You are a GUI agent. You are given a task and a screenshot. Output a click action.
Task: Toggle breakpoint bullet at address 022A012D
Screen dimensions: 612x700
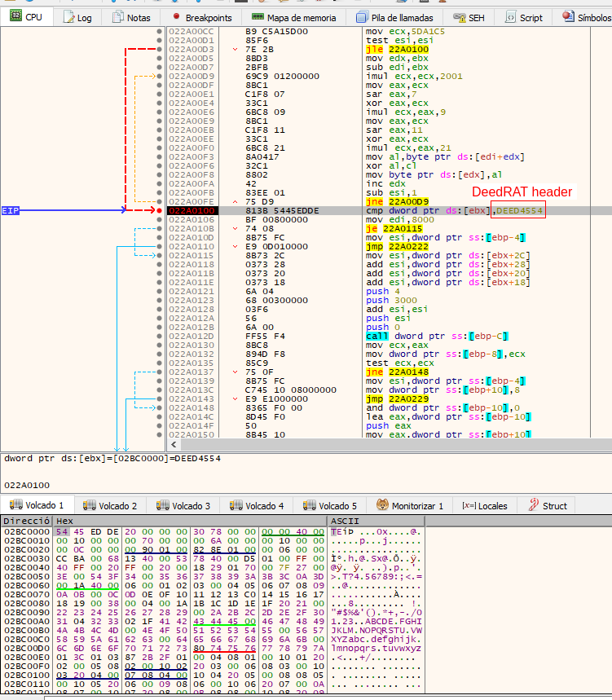[160, 337]
